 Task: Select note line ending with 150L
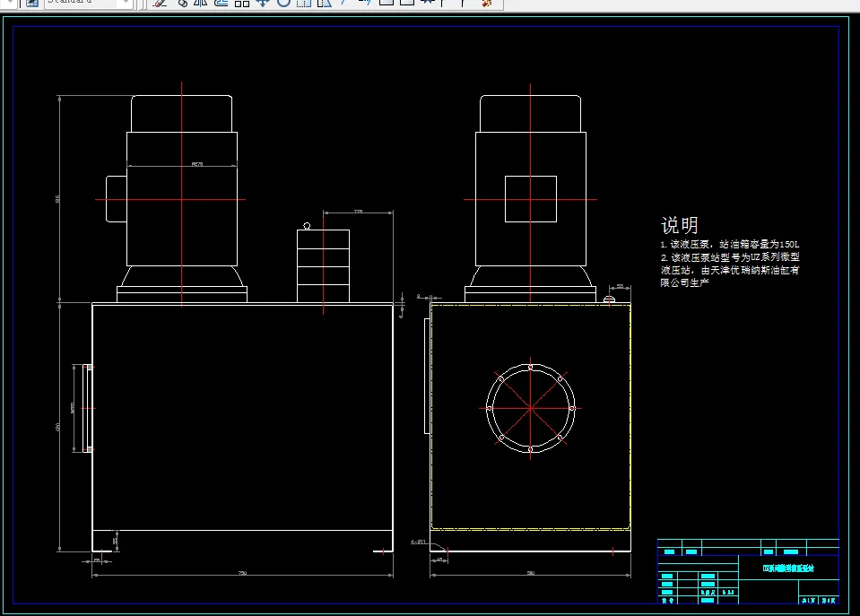(730, 244)
